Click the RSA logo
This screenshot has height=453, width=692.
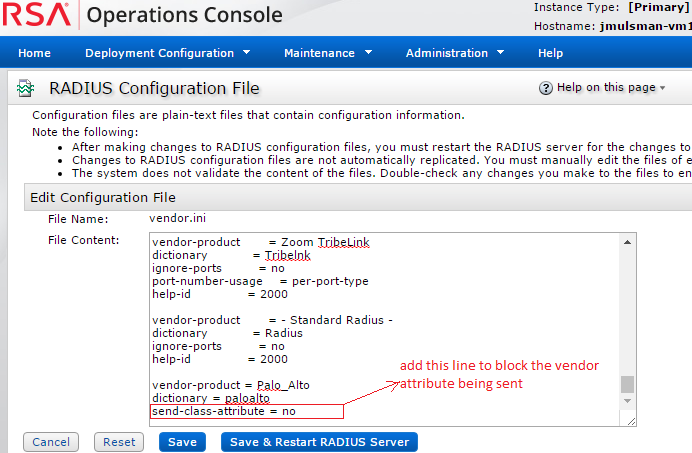coord(36,16)
